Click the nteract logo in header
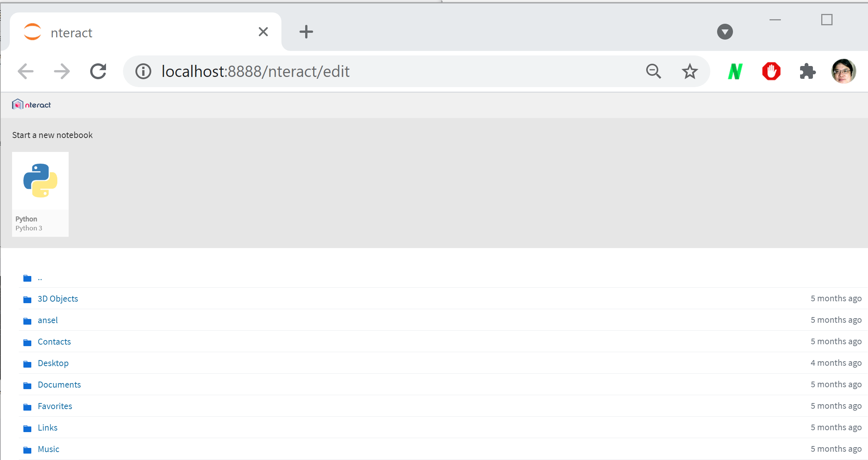Image resolution: width=868 pixels, height=460 pixels. pos(31,104)
